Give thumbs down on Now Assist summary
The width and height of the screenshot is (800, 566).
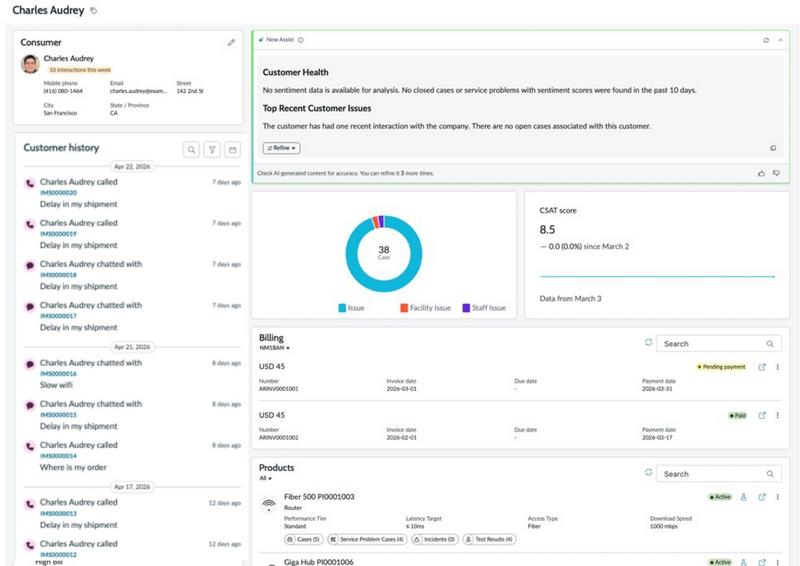click(x=776, y=174)
